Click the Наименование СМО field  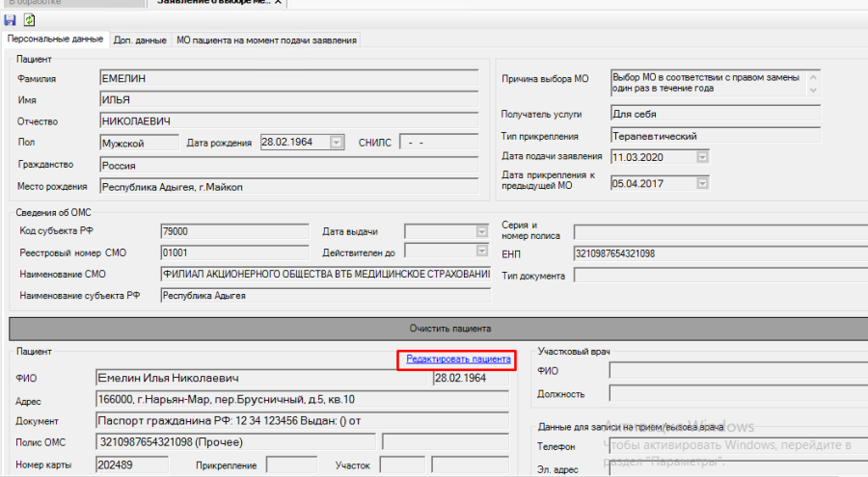coord(326,274)
